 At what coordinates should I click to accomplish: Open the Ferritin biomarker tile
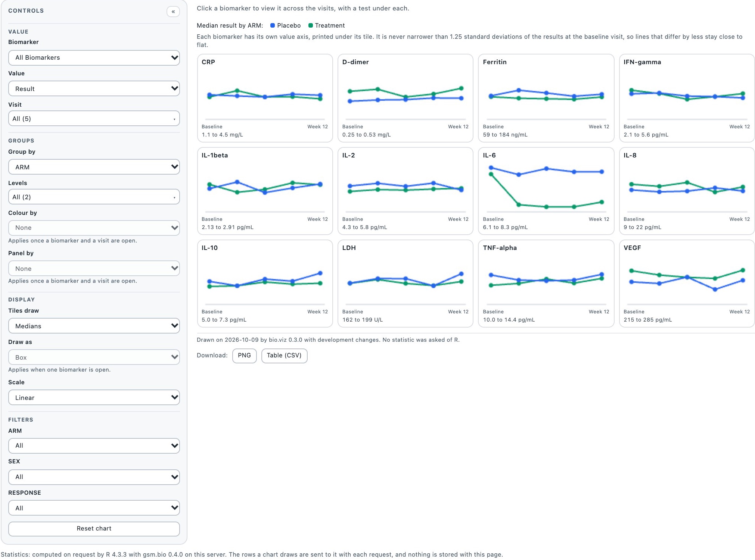point(546,98)
